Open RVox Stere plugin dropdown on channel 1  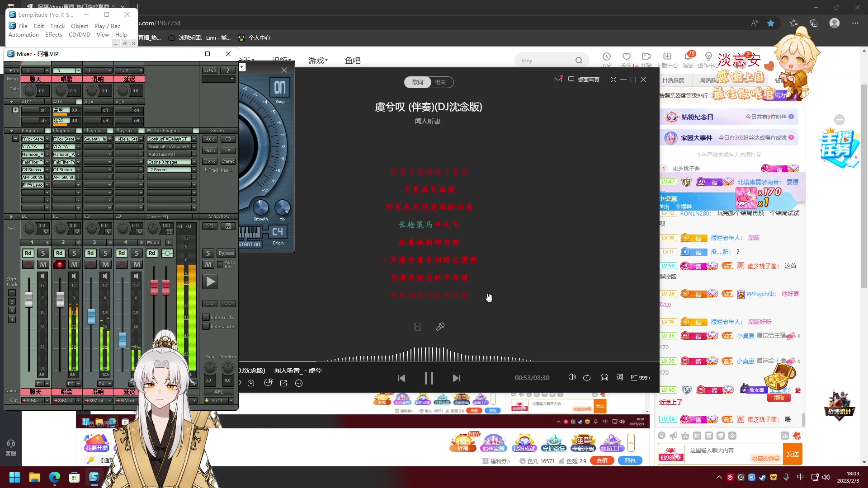pyautogui.click(x=47, y=139)
